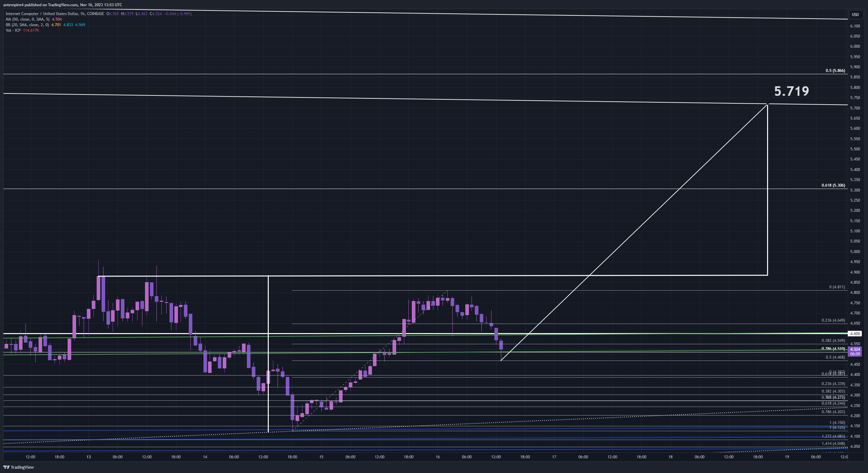Click the white 4.600 price axis label
The height and width of the screenshot is (473, 868).
pos(855,334)
